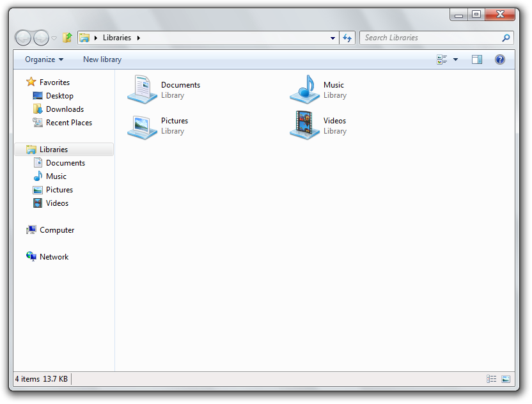Toggle the preview pane button
532x404 pixels.
(477, 59)
